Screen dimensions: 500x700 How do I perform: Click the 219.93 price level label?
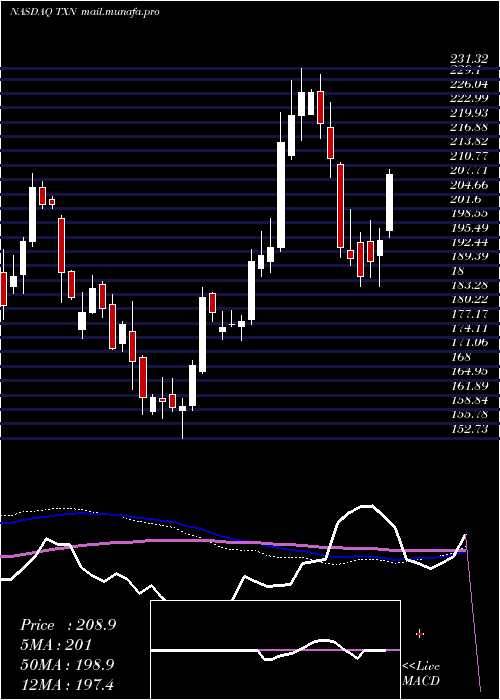pyautogui.click(x=469, y=112)
